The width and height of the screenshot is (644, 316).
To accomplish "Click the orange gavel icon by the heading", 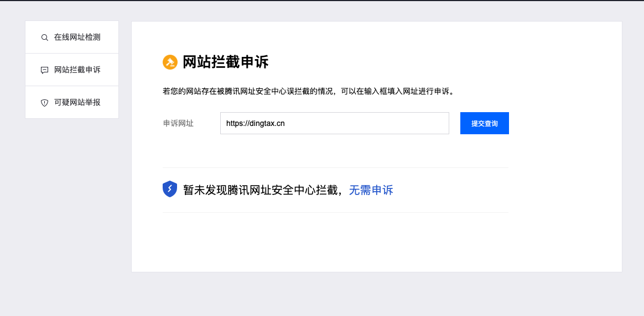I will point(170,62).
